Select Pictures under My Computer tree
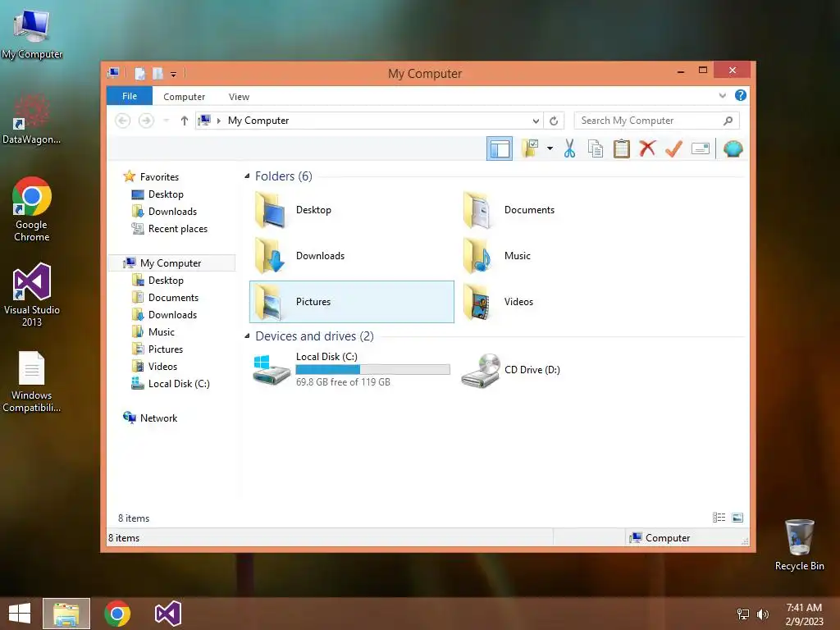This screenshot has width=840, height=630. pyautogui.click(x=166, y=349)
